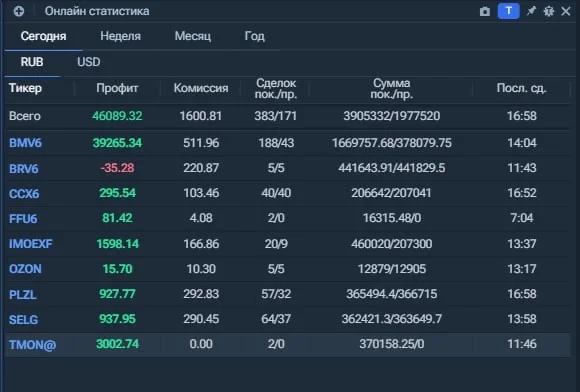This screenshot has width=580, height=392.
Task: Open the BMV6 ticker link
Action: point(25,143)
